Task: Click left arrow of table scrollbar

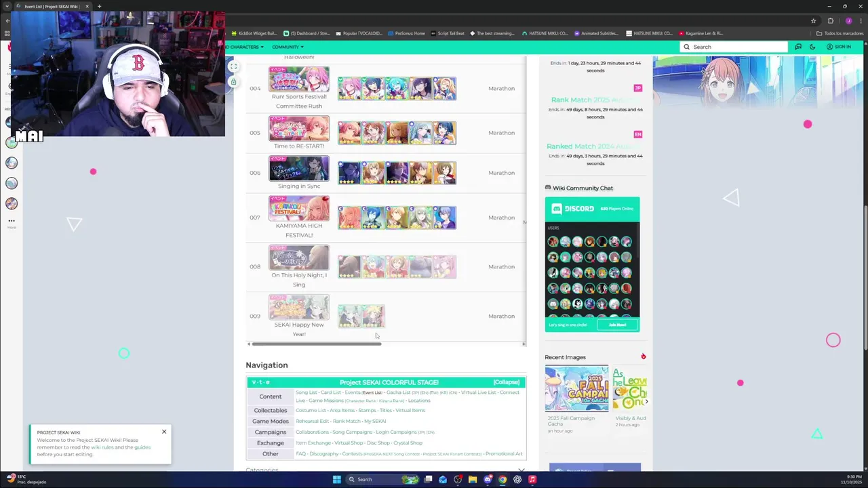Action: click(249, 344)
